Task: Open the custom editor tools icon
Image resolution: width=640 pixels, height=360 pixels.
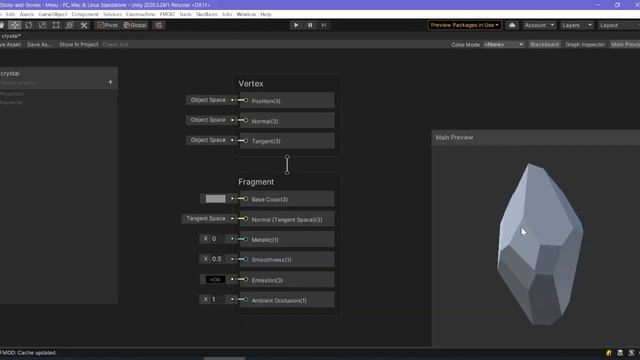Action: click(x=84, y=25)
